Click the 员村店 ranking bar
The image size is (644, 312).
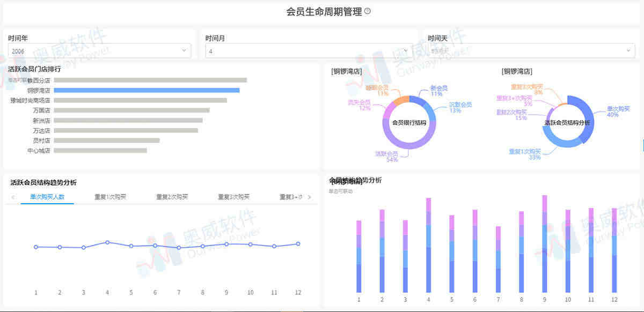107,140
